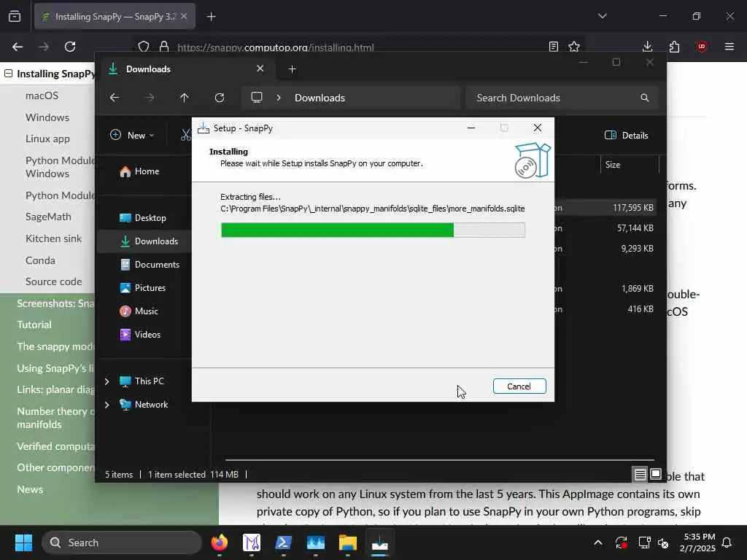Open the Windows Start menu
This screenshot has height=560, width=747.
(23, 542)
